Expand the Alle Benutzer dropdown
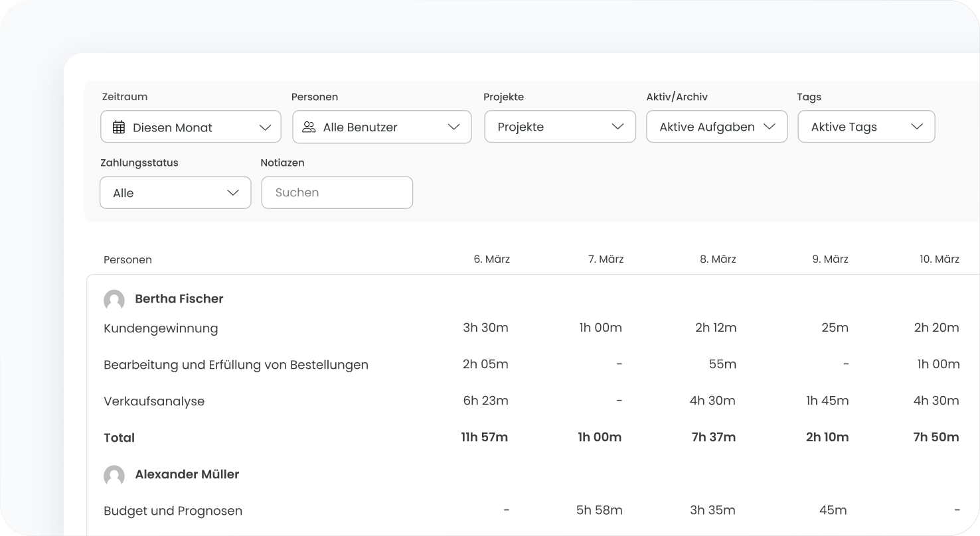The width and height of the screenshot is (980, 536). (382, 127)
